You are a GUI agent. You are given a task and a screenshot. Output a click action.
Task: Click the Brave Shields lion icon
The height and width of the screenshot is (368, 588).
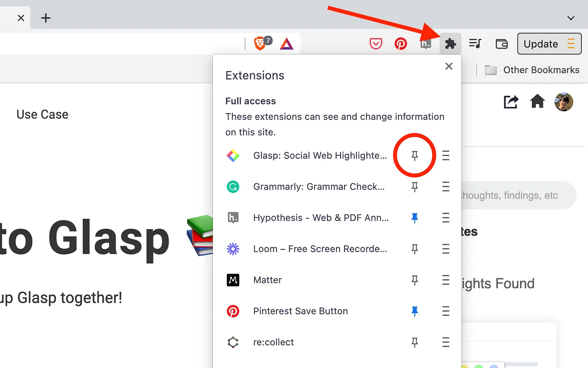(x=260, y=43)
